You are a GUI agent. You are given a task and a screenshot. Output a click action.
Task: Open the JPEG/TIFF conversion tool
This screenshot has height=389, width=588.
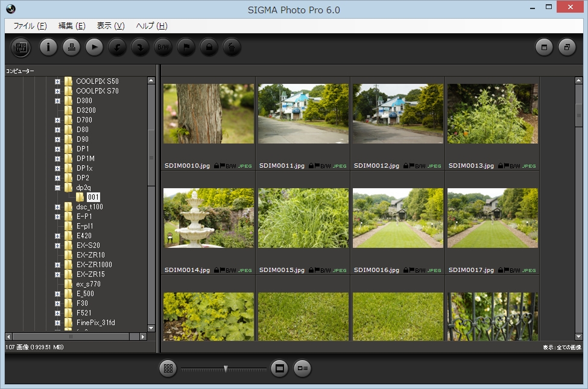pos(20,48)
